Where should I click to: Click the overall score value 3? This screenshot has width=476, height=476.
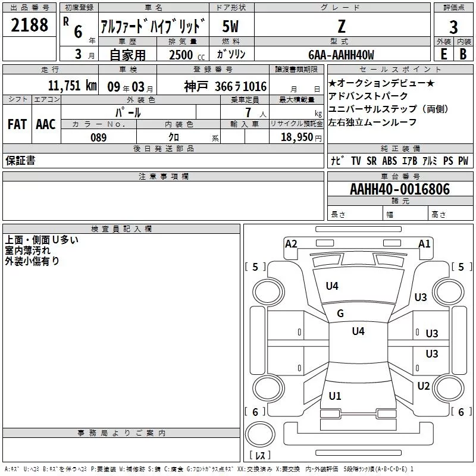click(453, 27)
